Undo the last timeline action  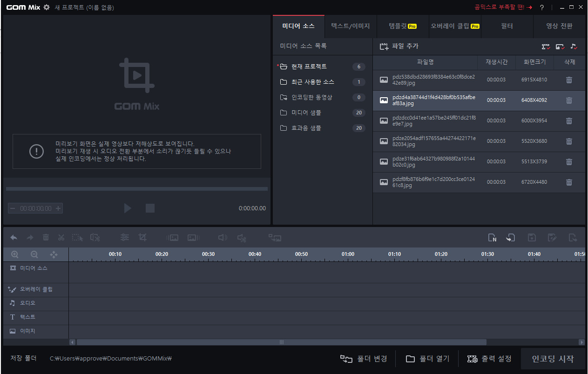14,238
